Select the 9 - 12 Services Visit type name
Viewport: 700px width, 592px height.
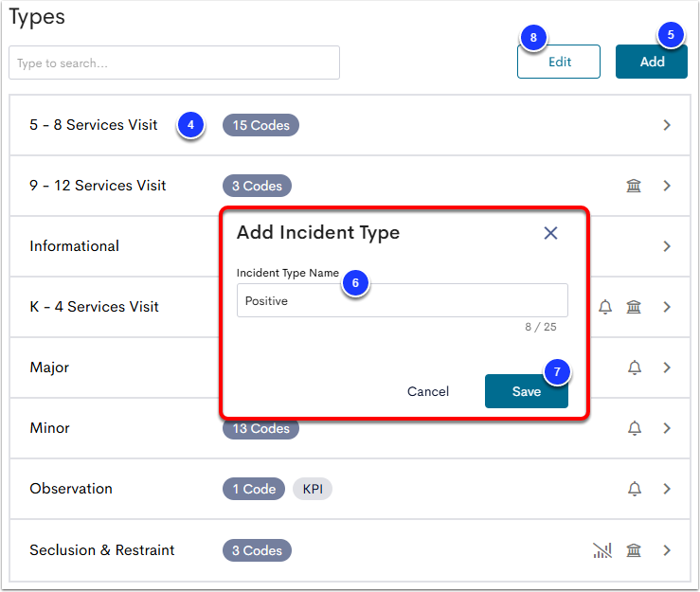pos(98,186)
